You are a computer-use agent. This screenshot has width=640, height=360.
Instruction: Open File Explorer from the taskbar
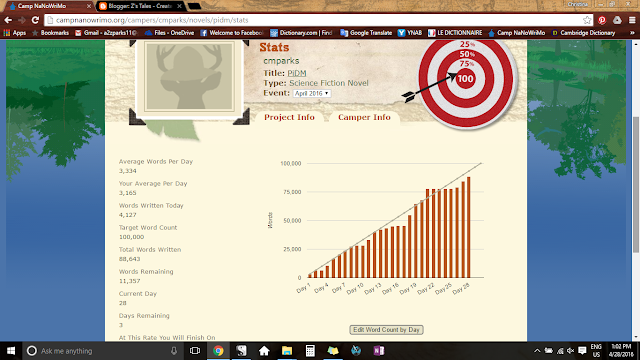pos(287,351)
